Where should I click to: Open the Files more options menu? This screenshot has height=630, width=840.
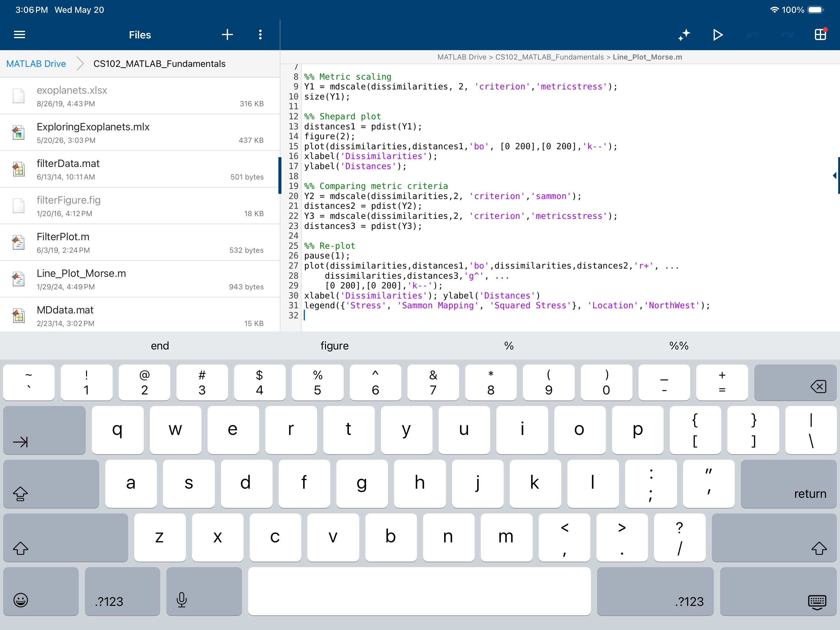coord(260,35)
